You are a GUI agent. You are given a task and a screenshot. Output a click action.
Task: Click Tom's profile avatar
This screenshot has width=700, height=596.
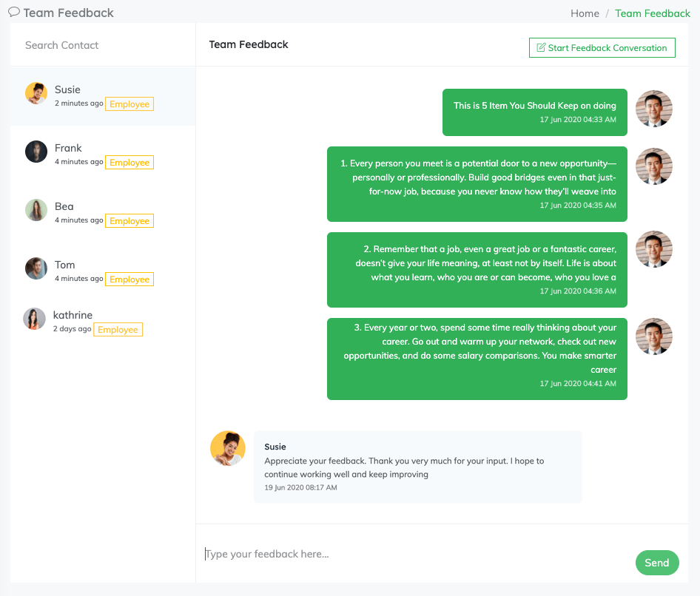pyautogui.click(x=36, y=268)
